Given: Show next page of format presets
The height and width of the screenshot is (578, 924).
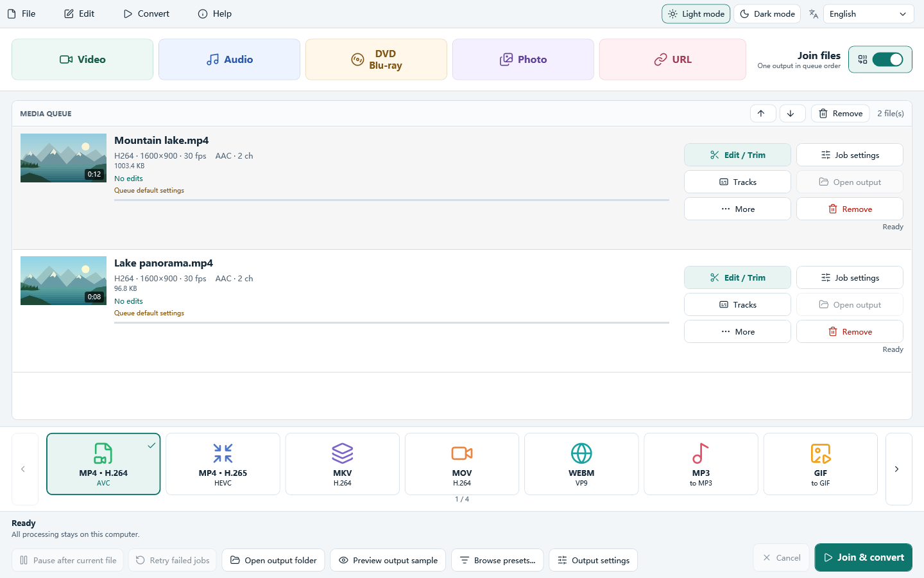Looking at the screenshot, I should (x=898, y=469).
